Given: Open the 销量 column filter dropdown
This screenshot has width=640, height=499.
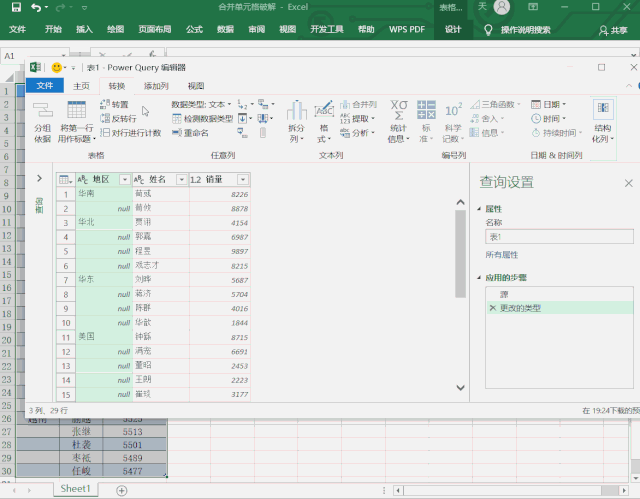Looking at the screenshot, I should (x=243, y=180).
